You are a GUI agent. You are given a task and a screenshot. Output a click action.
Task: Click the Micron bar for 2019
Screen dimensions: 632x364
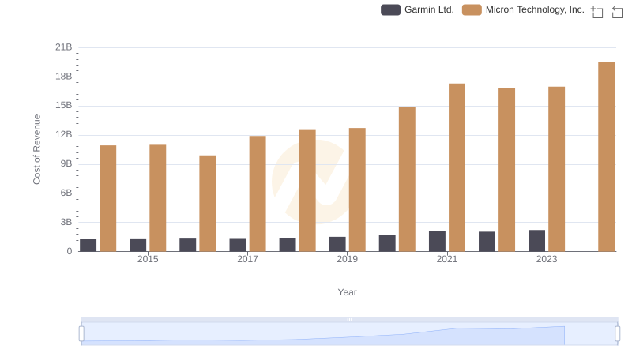pyautogui.click(x=357, y=190)
